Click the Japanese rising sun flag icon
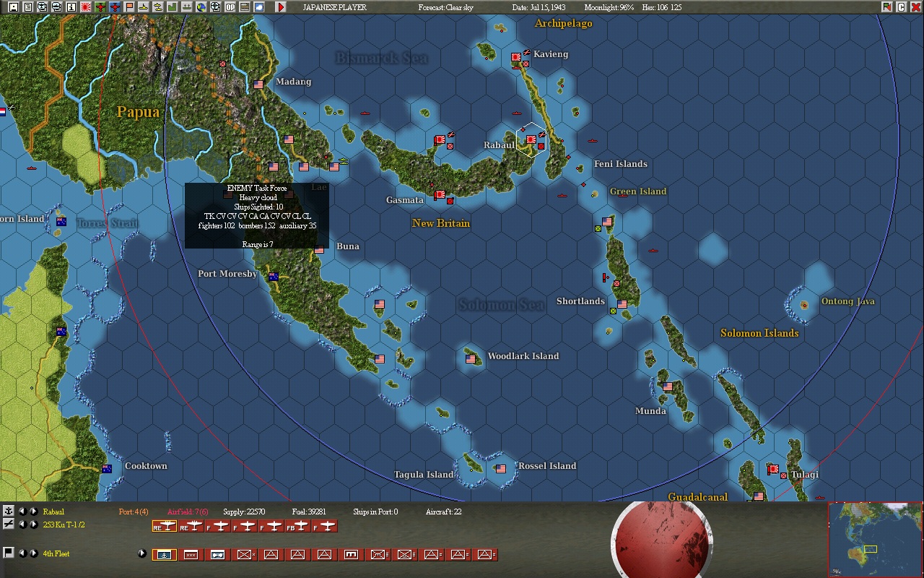The width and height of the screenshot is (924, 578). click(x=86, y=7)
